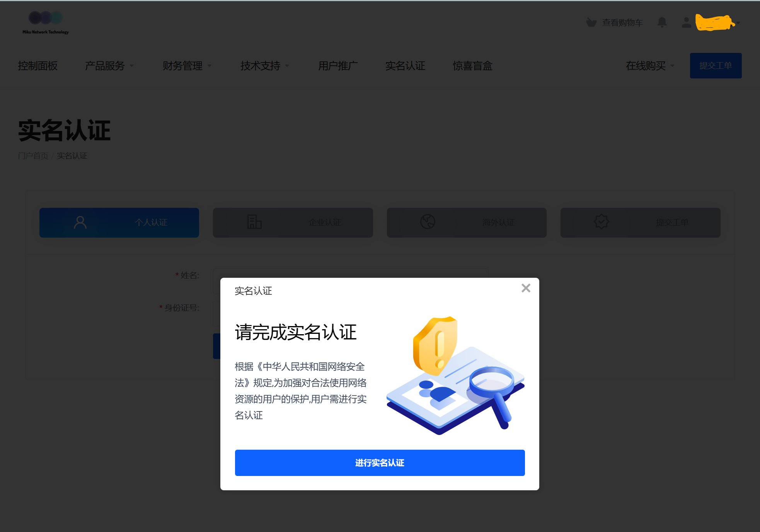Go to 用户推广 in navigation
Image resolution: width=760 pixels, height=532 pixels.
[337, 66]
